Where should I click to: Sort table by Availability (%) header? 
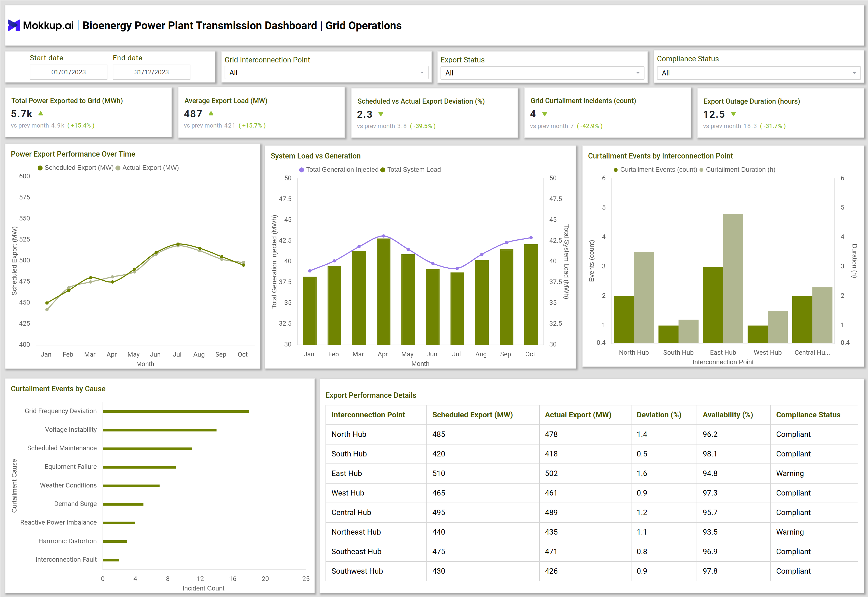727,414
